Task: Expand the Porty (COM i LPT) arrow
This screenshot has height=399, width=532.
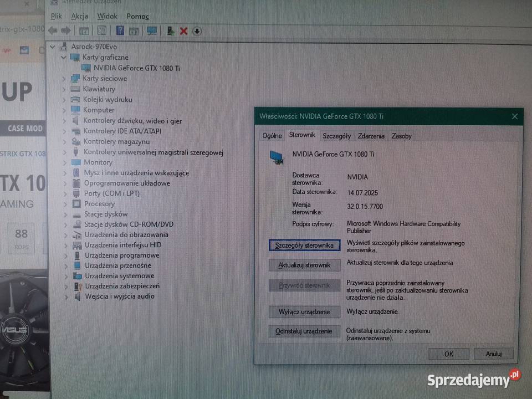Action: pyautogui.click(x=65, y=193)
